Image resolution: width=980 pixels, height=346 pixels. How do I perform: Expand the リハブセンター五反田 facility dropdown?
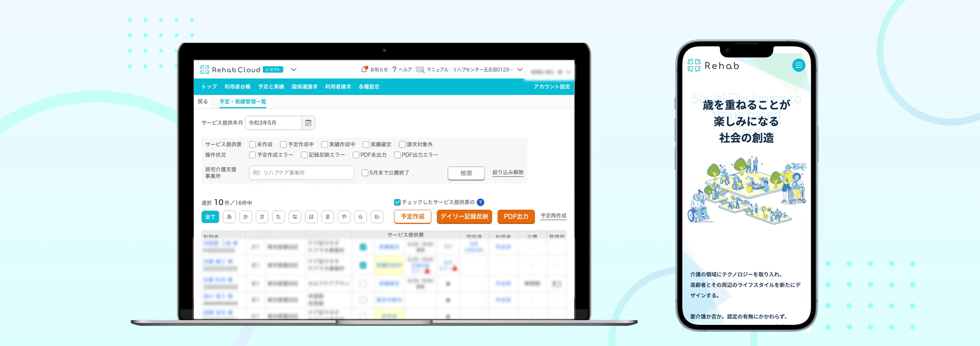[x=520, y=70]
